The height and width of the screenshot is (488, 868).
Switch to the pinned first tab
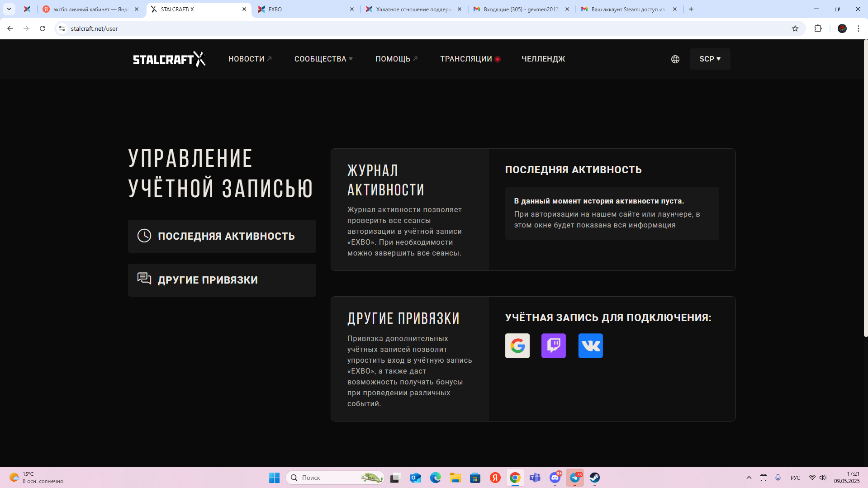27,9
